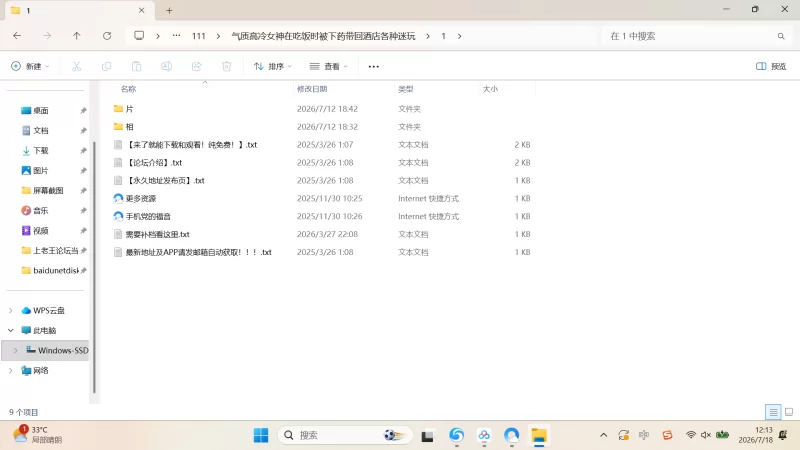Expand the Windows-SSD drive node
Screen dimensions: 800x450
click(x=15, y=350)
